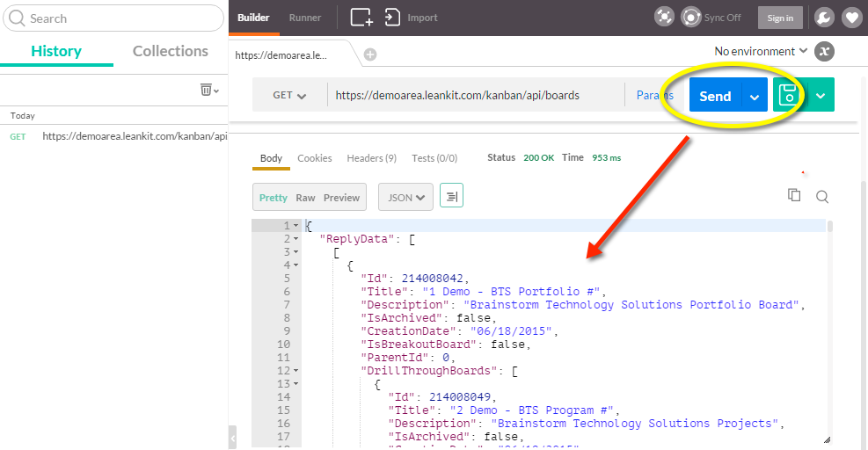Viewport: 868px width, 450px height.
Task: Select the response Body tab
Action: pos(271,158)
